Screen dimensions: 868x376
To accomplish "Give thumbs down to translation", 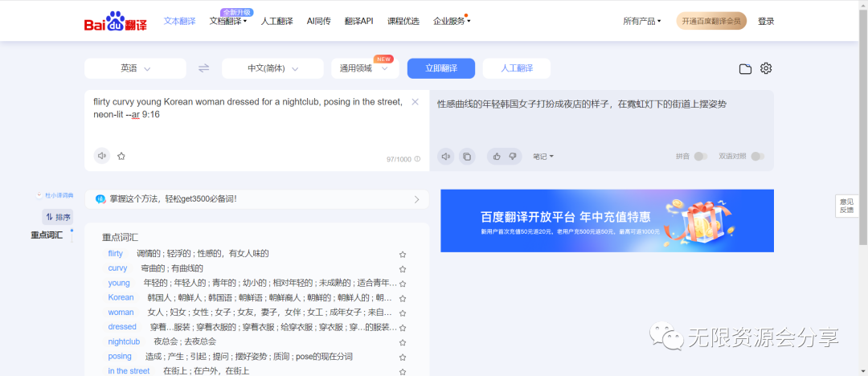I will pos(513,157).
